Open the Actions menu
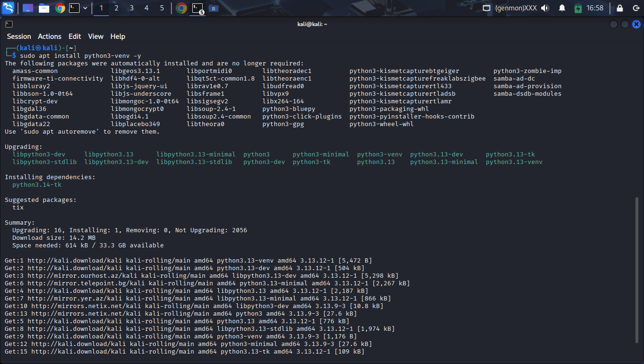This screenshot has height=364, width=644. pyautogui.click(x=50, y=36)
